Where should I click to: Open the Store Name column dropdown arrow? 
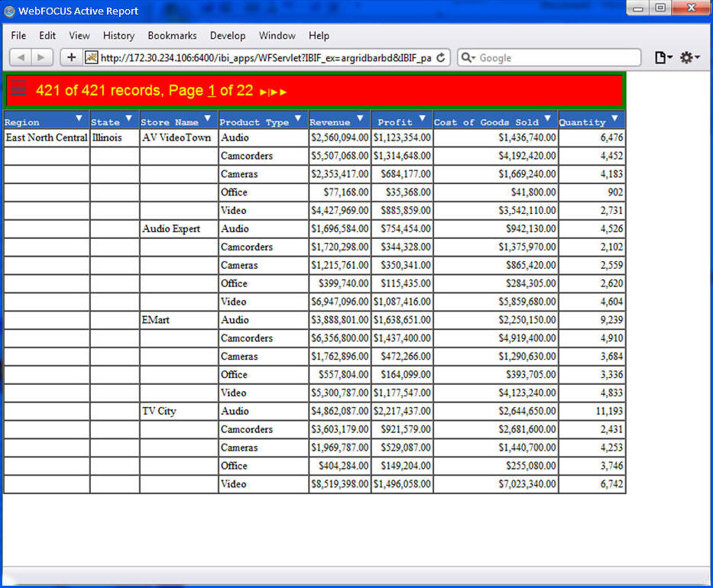click(207, 118)
